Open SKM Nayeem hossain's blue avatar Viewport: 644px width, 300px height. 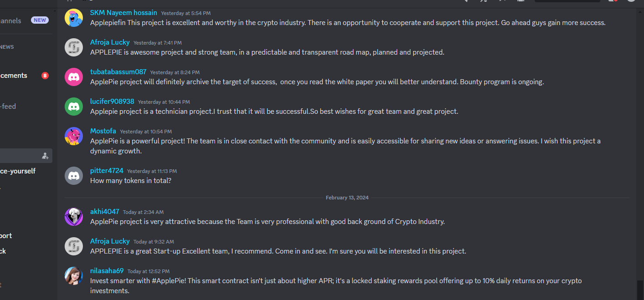74,18
